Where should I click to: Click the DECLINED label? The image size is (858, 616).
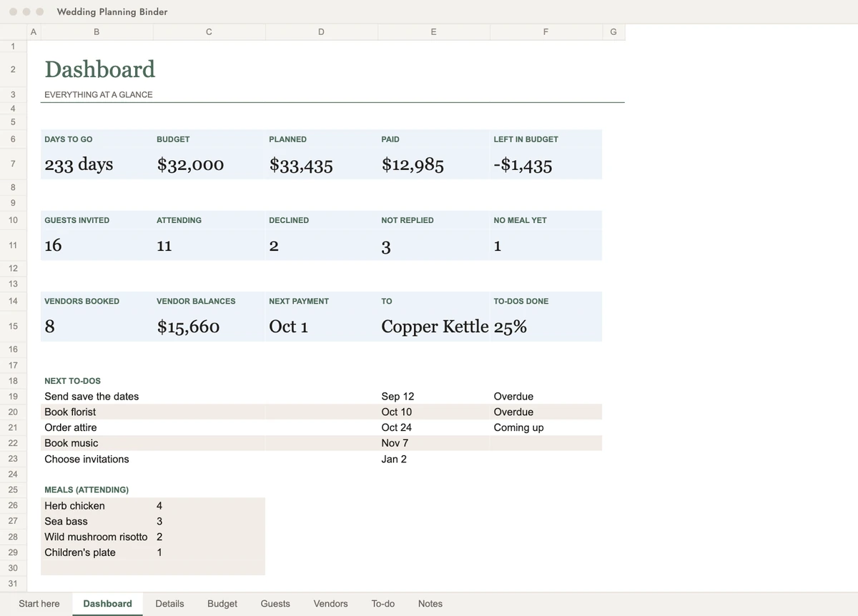[289, 220]
